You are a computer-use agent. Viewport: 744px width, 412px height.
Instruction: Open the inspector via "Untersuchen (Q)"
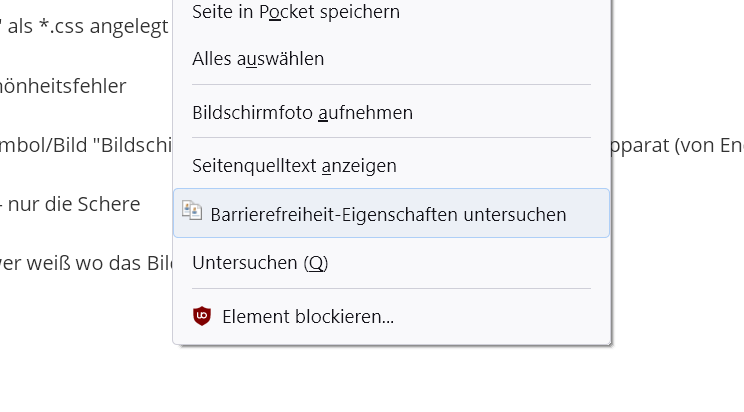pos(260,263)
